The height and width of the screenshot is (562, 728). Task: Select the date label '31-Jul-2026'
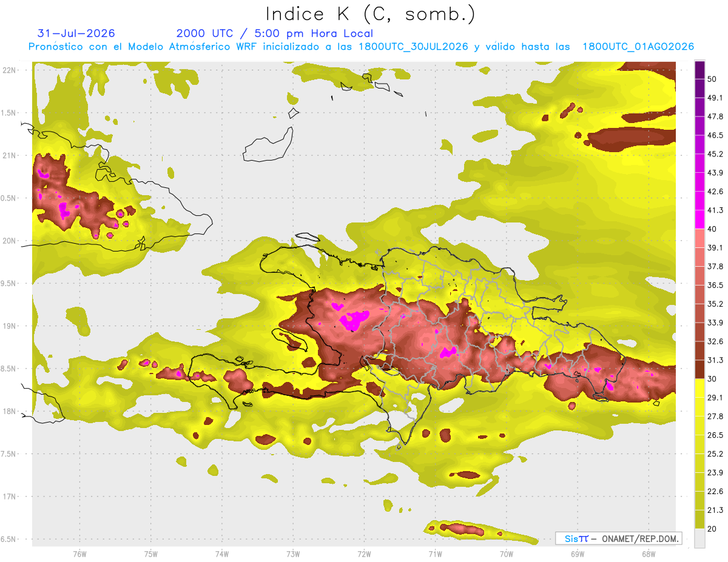tap(76, 33)
